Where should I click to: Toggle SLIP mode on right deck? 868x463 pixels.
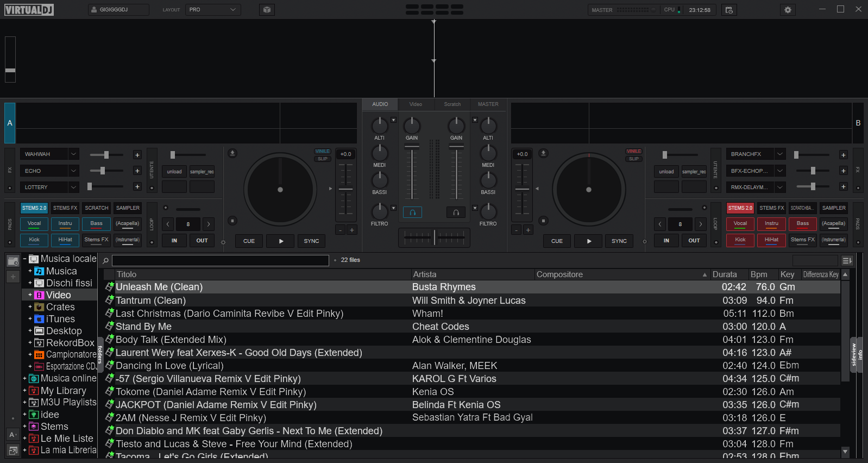tap(634, 159)
